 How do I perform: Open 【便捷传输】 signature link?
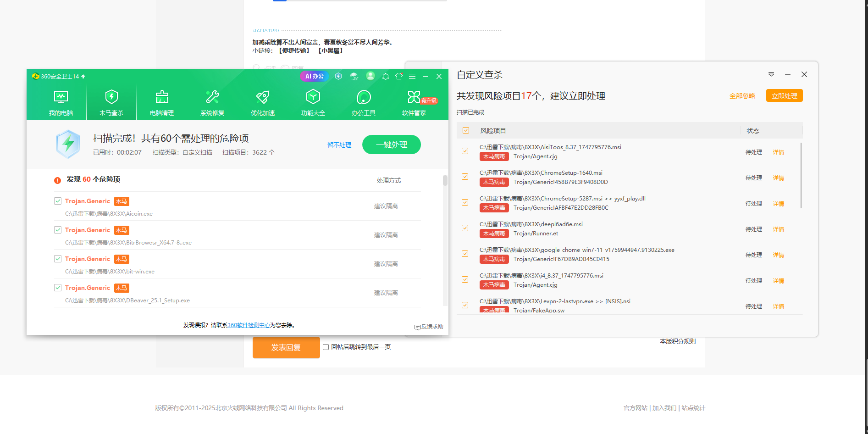pos(294,50)
